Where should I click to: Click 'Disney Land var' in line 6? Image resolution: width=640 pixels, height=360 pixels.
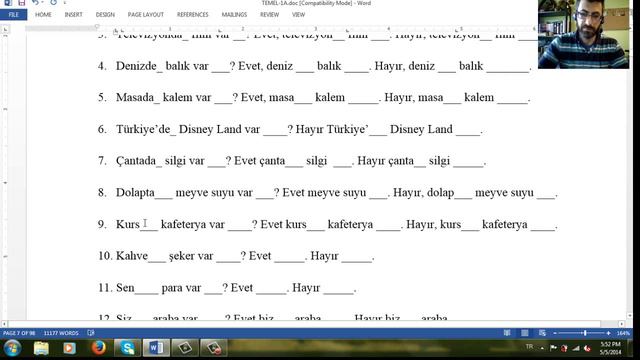[x=220, y=129]
